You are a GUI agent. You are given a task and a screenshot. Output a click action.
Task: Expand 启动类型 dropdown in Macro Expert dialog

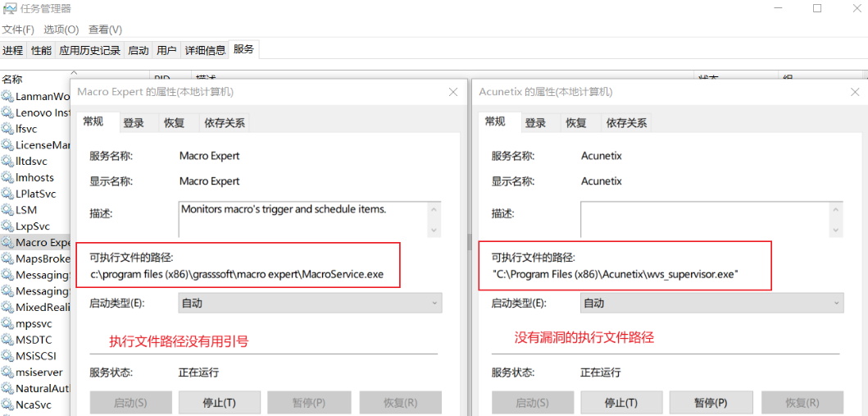click(x=310, y=303)
